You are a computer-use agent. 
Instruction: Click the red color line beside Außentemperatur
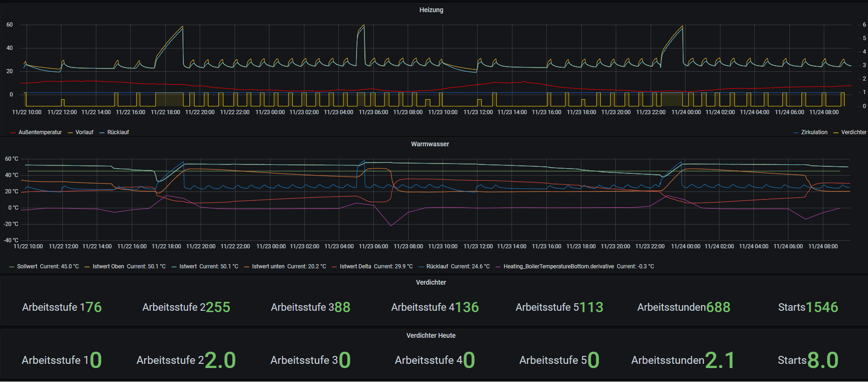13,133
